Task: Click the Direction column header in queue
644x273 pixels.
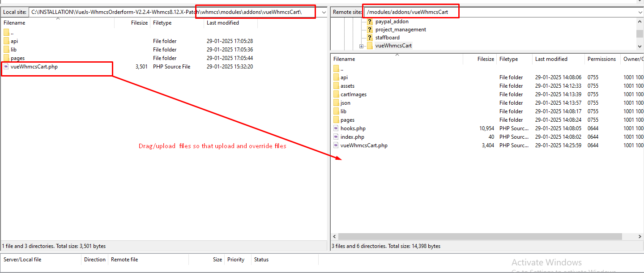Action: [95, 260]
